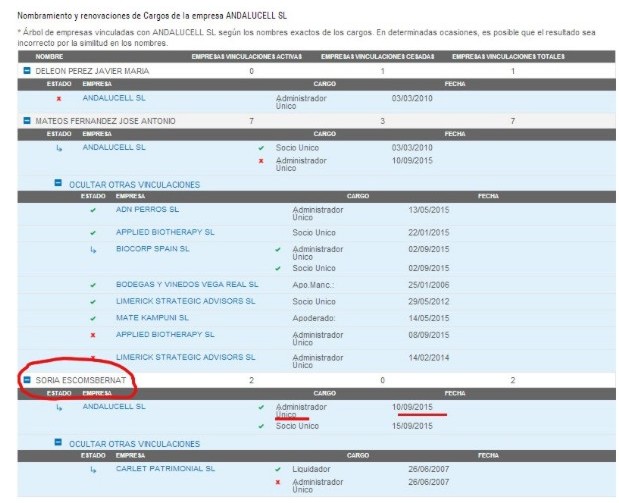Screen dimensions: 619x503
Task: Collapse first OCULTAR OTRAS VINCULACIONES minus icon
Action: coord(59,184)
